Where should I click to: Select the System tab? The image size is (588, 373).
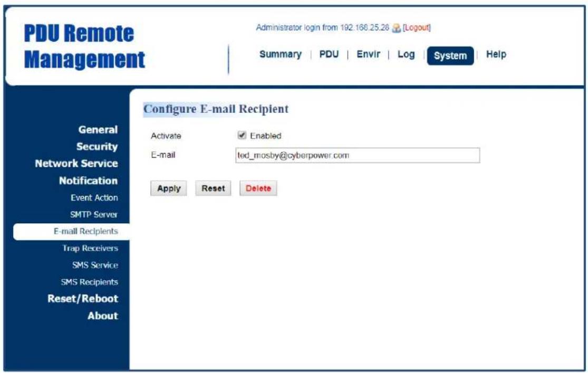450,55
